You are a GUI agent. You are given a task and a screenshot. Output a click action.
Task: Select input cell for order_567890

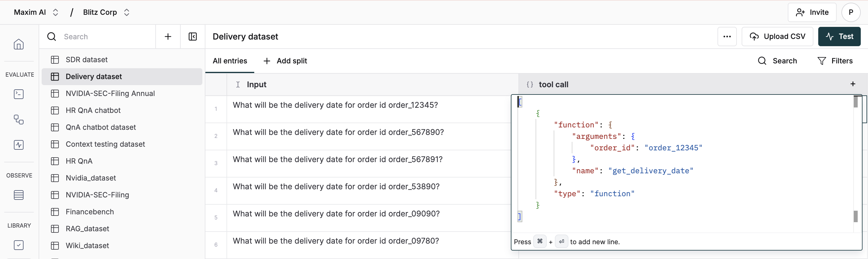(369, 136)
